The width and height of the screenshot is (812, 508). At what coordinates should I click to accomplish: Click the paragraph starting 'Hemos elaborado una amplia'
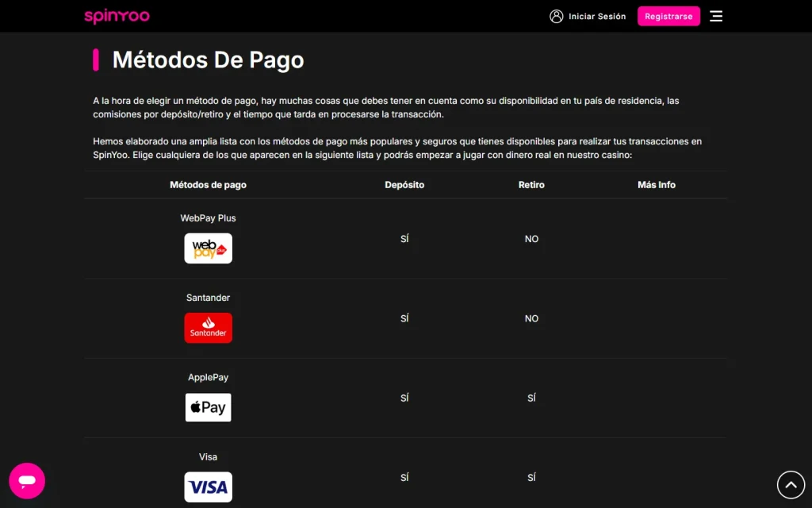[397, 148]
